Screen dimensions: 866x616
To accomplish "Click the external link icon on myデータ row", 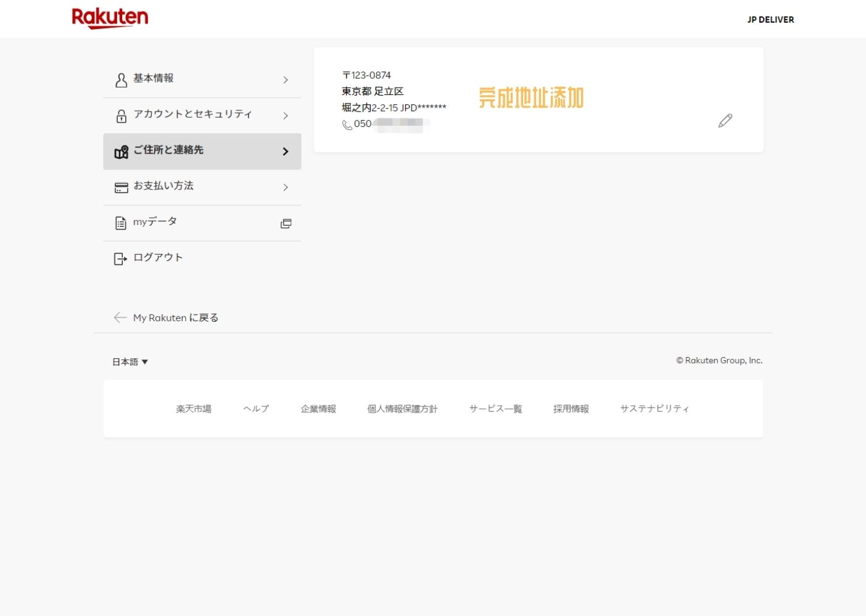I will [x=286, y=223].
